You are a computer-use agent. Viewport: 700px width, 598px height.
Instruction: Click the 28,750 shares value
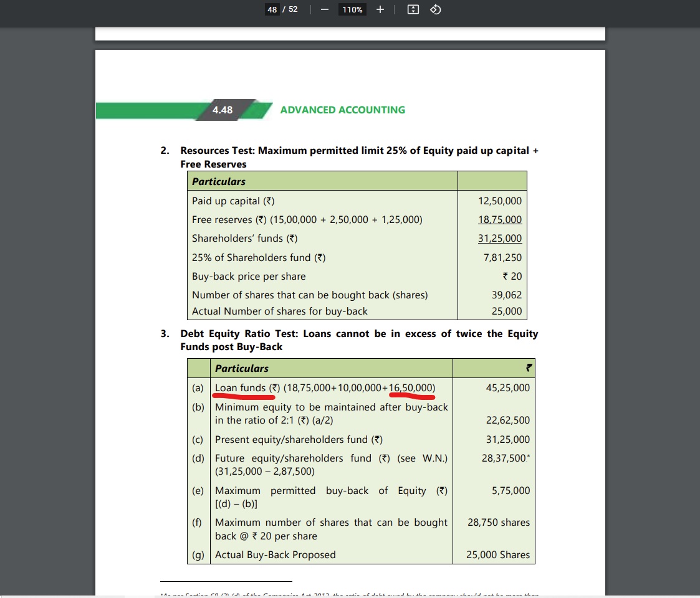pyautogui.click(x=498, y=523)
